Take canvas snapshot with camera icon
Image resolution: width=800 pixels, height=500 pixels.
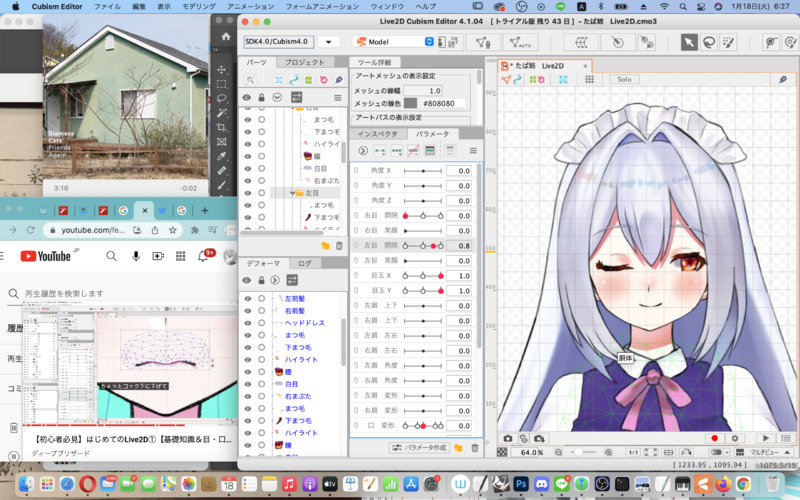pos(508,438)
